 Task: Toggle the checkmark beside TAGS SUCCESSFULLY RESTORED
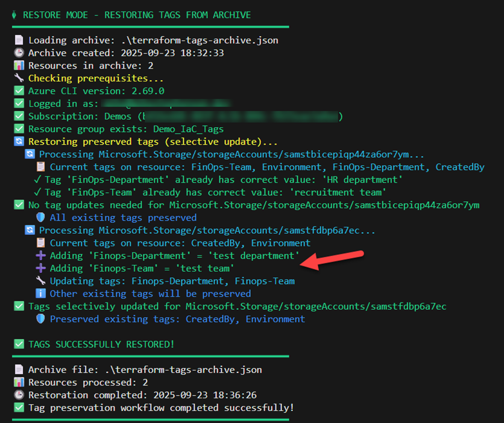(18, 344)
